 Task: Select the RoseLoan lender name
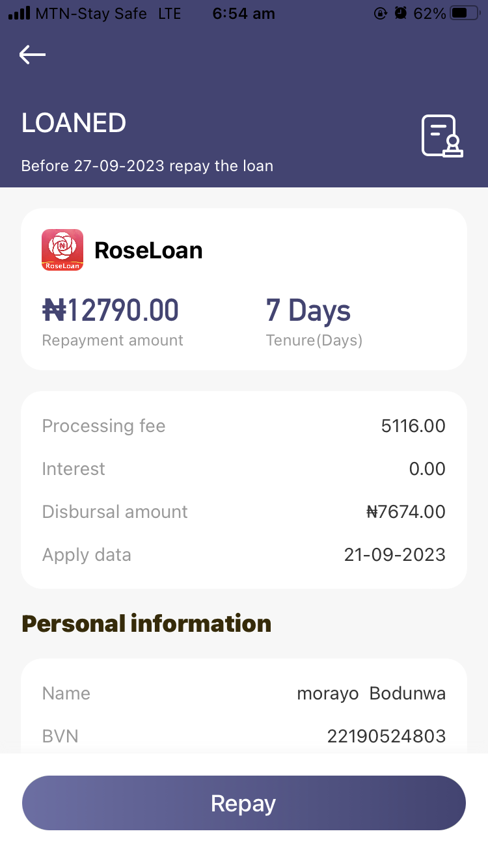click(x=148, y=251)
